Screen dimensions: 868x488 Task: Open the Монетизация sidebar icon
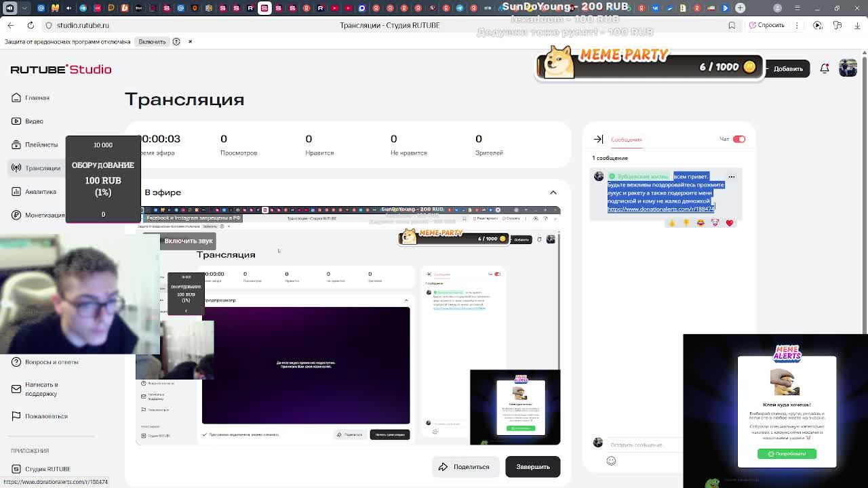16,215
